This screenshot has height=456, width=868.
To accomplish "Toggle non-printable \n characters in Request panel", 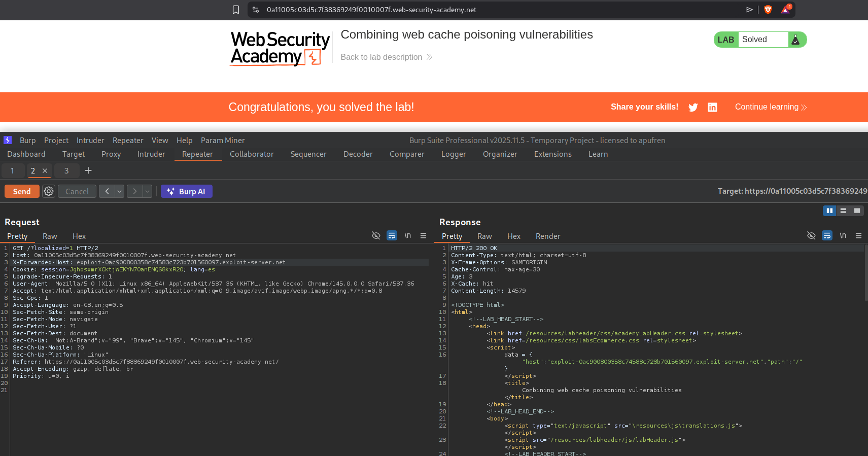I will 407,235.
